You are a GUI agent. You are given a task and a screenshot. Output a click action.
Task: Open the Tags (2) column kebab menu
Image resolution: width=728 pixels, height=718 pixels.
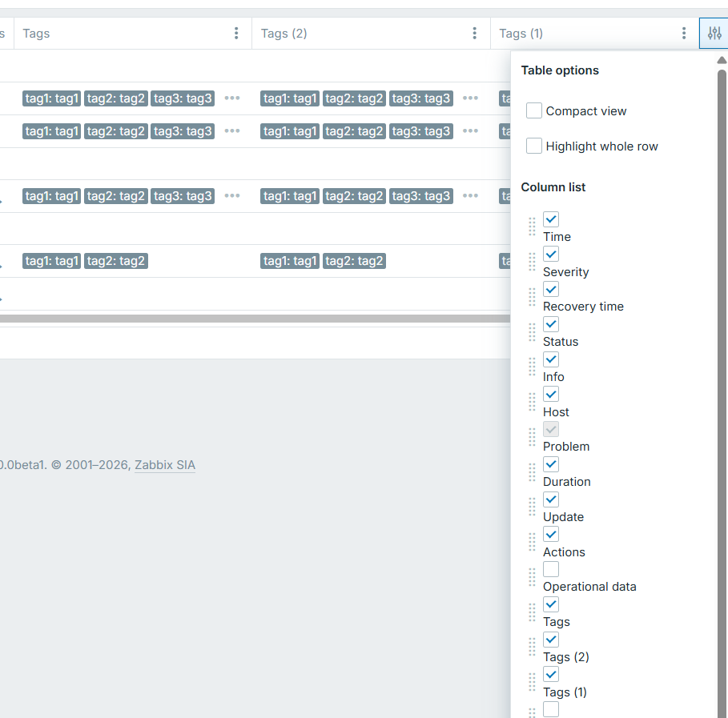click(475, 34)
